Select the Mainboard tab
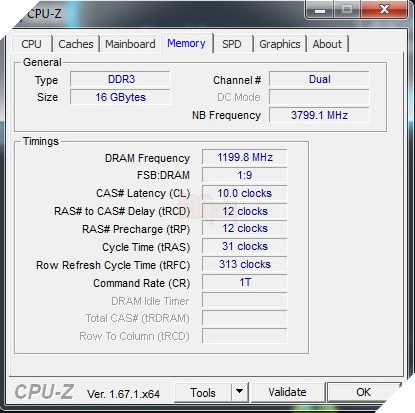The image size is (415, 413). coord(130,44)
